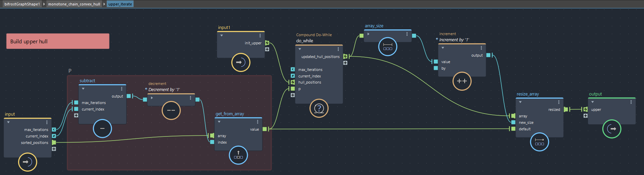
Task: Click the resize_array node circle icon
Action: [539, 142]
